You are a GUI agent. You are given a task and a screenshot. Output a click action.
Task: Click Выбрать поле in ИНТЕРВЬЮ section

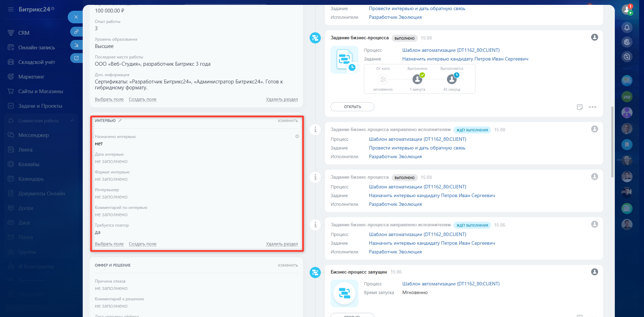point(109,244)
